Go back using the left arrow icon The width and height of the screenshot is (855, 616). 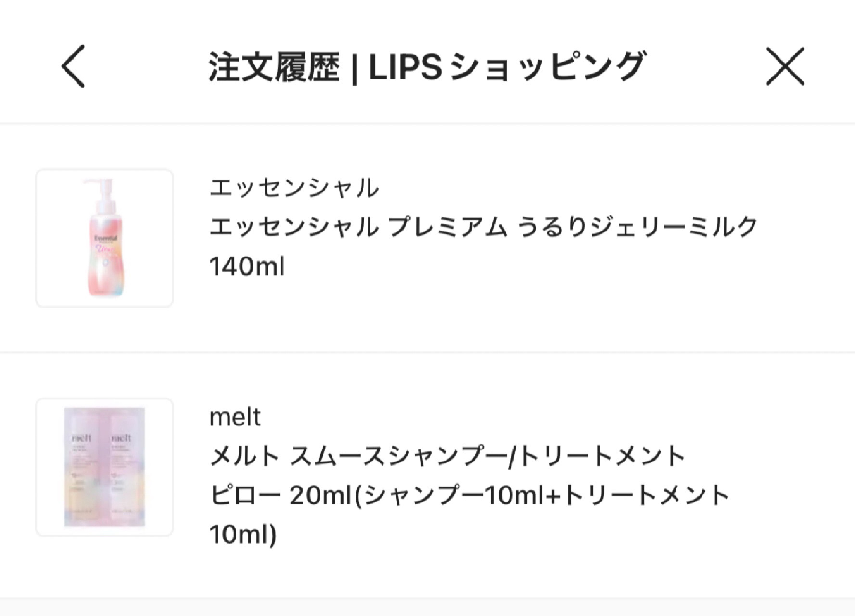[x=73, y=66]
